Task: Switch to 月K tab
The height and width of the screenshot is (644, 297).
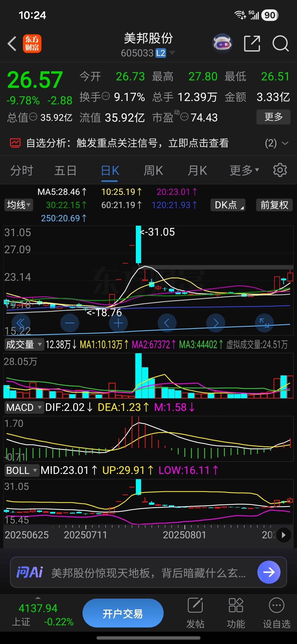Action: point(197,170)
